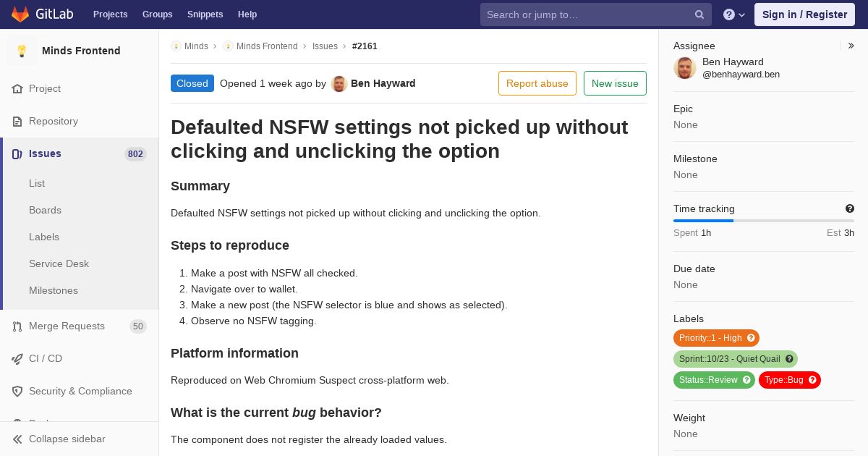Click the Report abuse button
Image resolution: width=868 pixels, height=456 pixels.
coord(537,83)
